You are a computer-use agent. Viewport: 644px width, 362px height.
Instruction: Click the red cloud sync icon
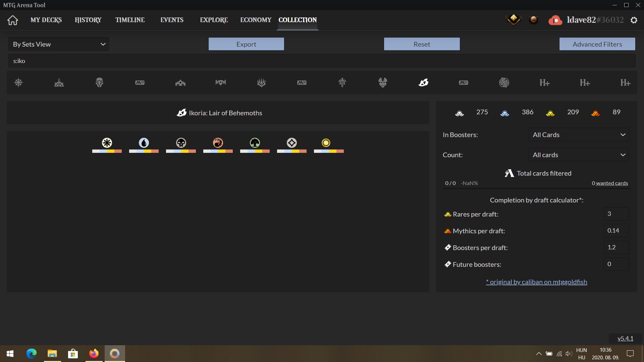point(555,20)
